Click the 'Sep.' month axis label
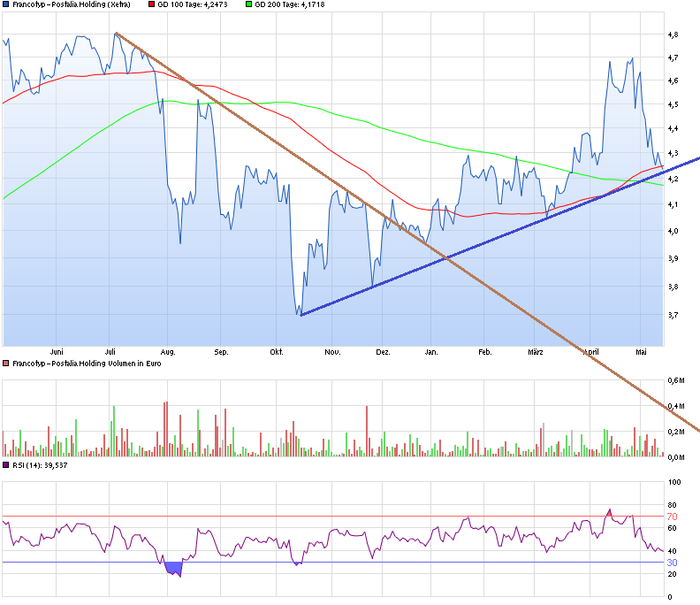Screen dimensions: 700x605 pos(221,352)
